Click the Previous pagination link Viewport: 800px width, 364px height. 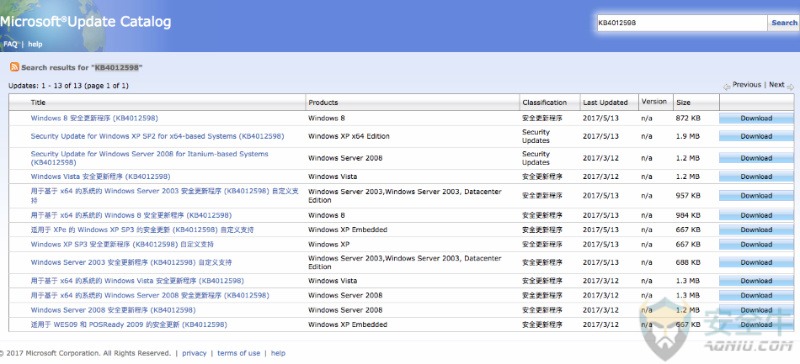pos(746,85)
